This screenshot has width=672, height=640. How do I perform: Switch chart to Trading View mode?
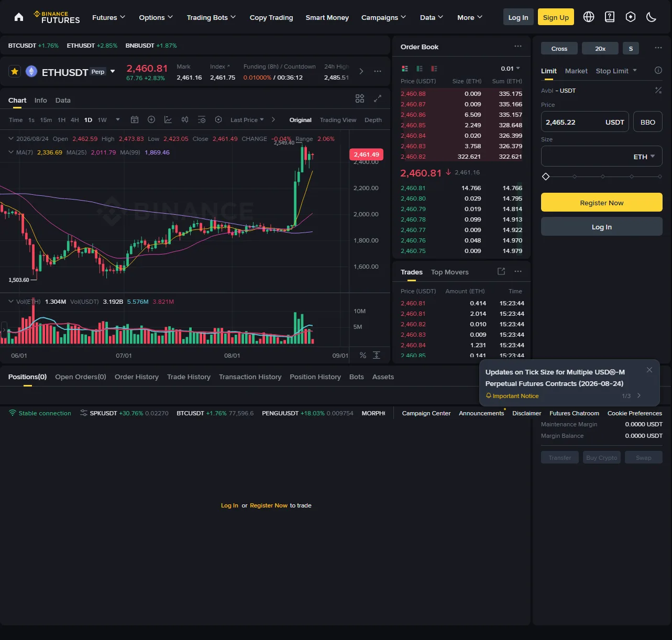[338, 120]
